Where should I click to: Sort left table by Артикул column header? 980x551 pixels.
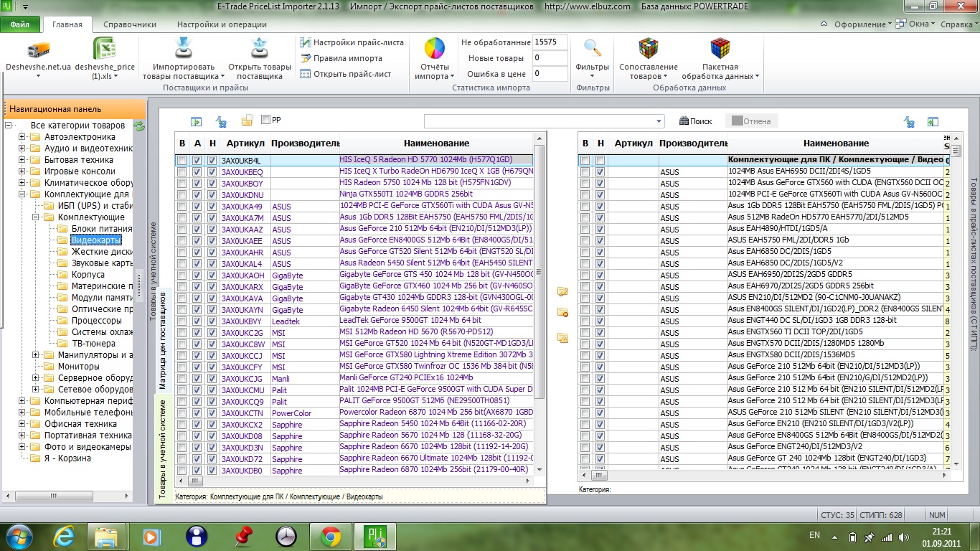245,143
